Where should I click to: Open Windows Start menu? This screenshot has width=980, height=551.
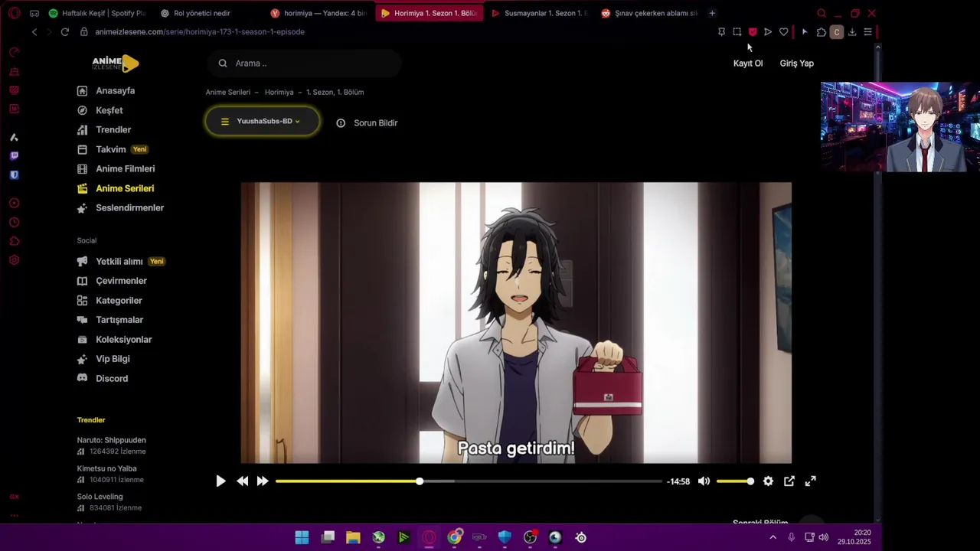[302, 537]
